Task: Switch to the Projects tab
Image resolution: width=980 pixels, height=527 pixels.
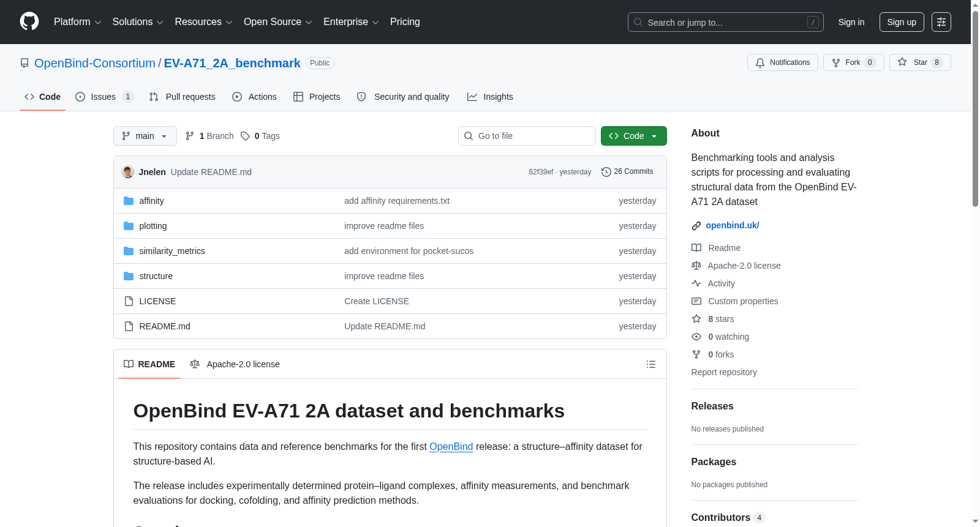Action: [317, 97]
